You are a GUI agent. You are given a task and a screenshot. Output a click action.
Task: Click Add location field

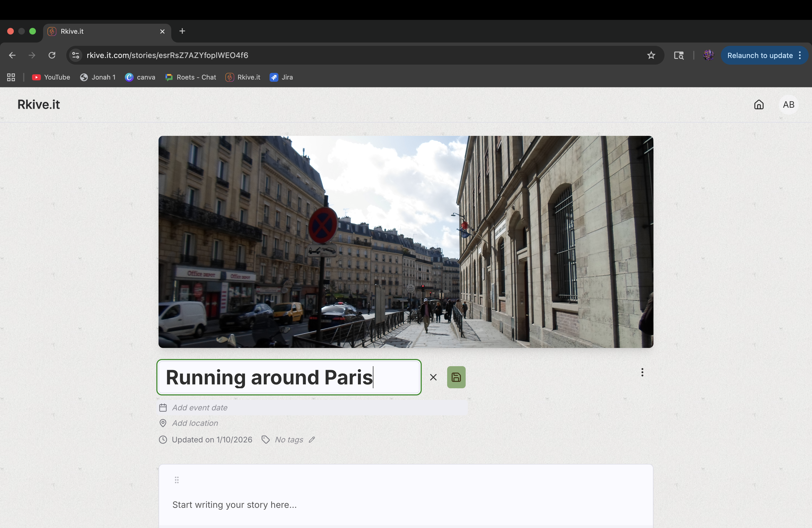tap(195, 423)
